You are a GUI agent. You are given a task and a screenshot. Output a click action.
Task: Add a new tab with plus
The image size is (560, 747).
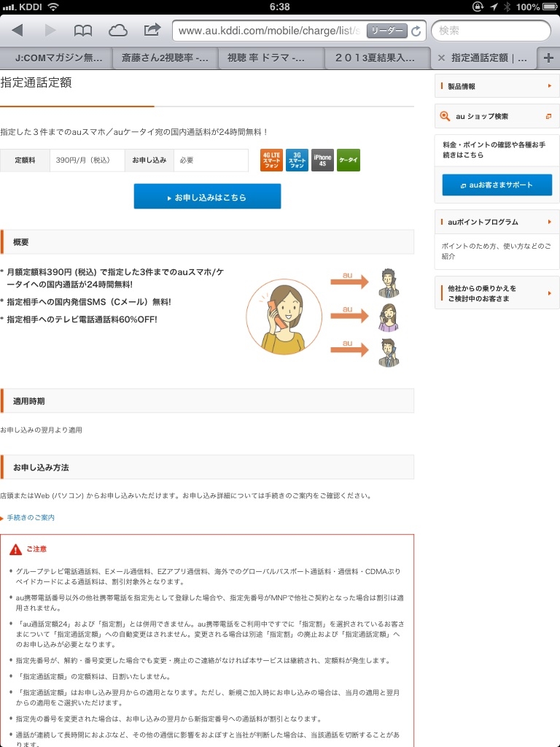(x=548, y=58)
